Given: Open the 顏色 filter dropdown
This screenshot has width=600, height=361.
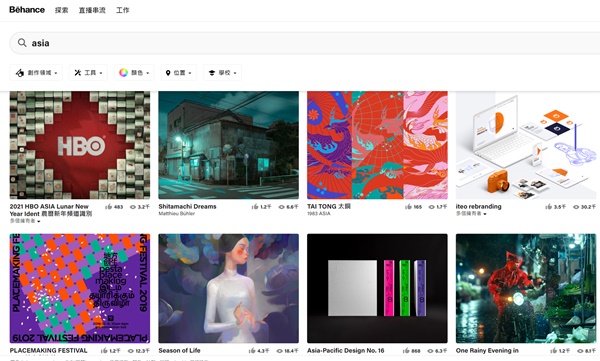Looking at the screenshot, I should [134, 73].
